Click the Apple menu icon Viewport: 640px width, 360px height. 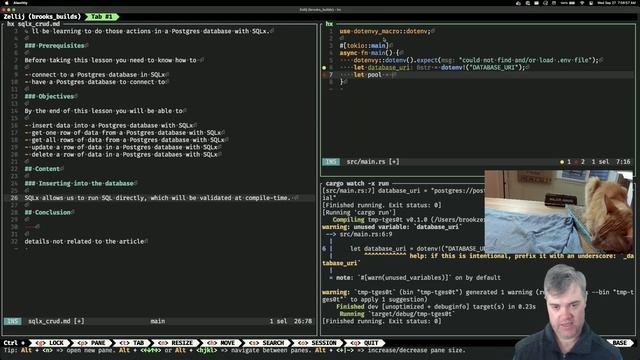6,3
